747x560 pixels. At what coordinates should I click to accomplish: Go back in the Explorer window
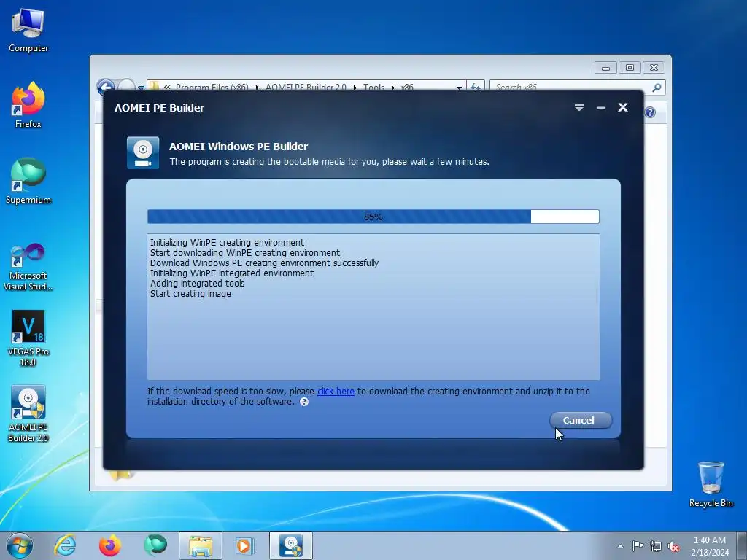click(106, 87)
